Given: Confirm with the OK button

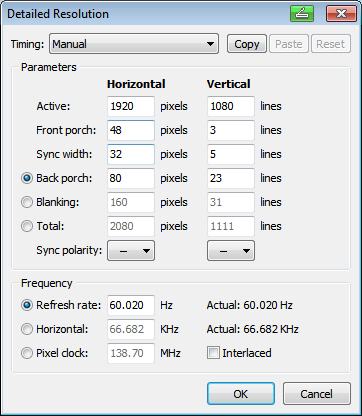Looking at the screenshot, I should (241, 394).
